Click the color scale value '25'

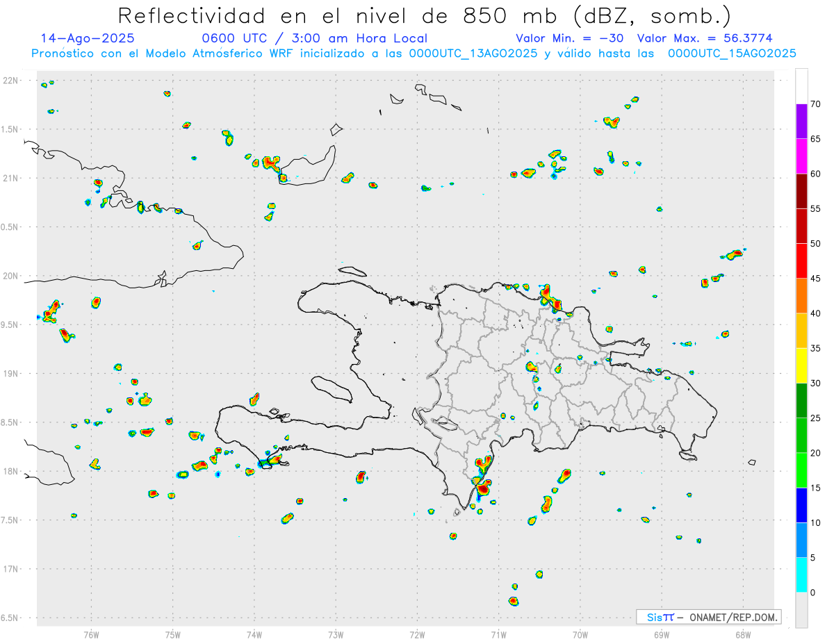pos(816,418)
